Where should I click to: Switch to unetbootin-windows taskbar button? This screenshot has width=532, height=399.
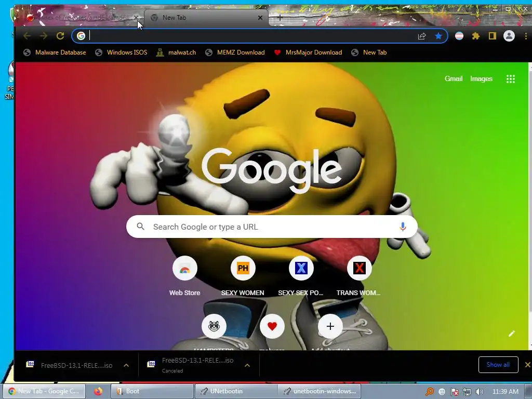click(x=319, y=391)
